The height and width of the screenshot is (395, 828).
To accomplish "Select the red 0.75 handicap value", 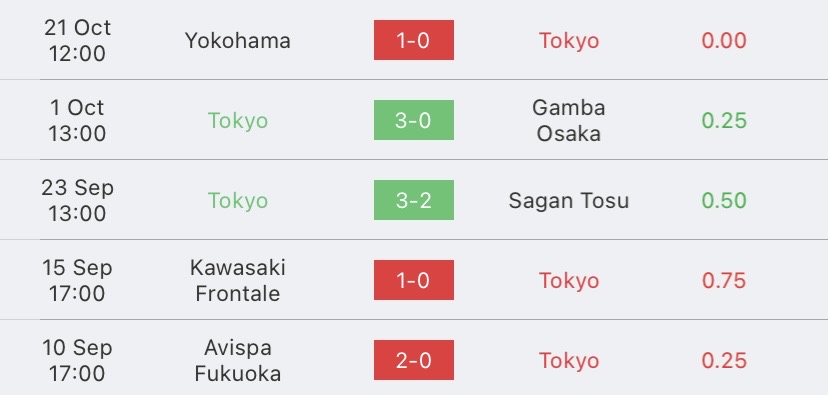I will pyautogui.click(x=724, y=280).
